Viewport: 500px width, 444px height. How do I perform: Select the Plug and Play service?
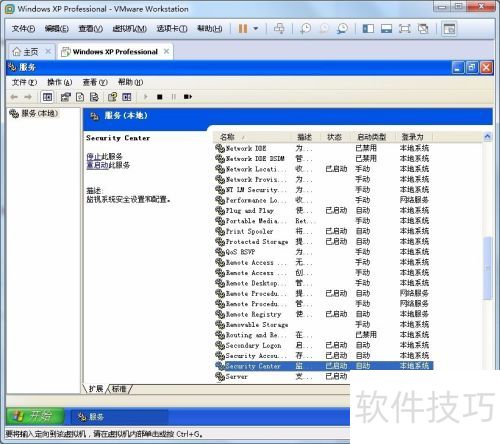(x=324, y=211)
